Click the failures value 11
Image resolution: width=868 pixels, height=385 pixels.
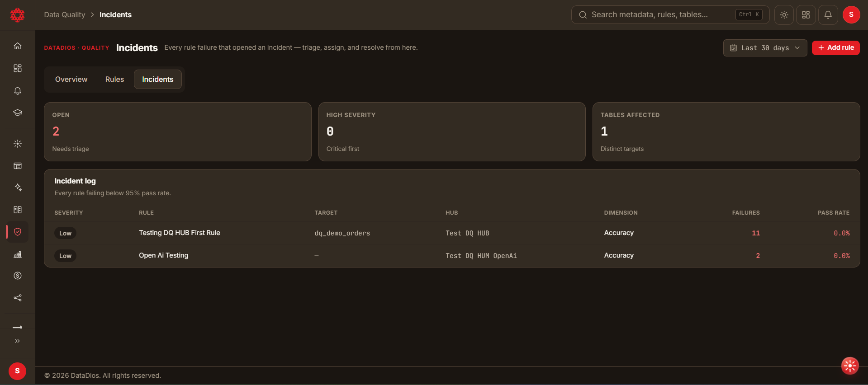[x=756, y=233]
